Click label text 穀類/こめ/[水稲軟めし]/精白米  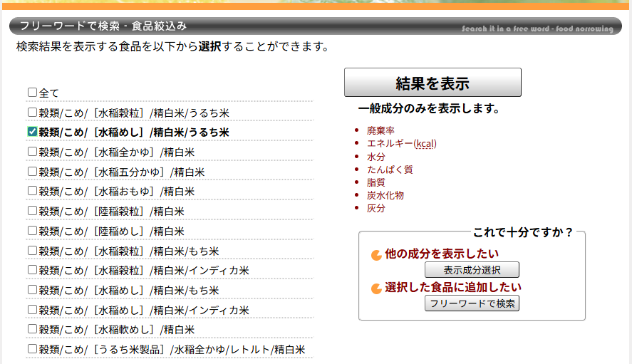[x=116, y=330]
